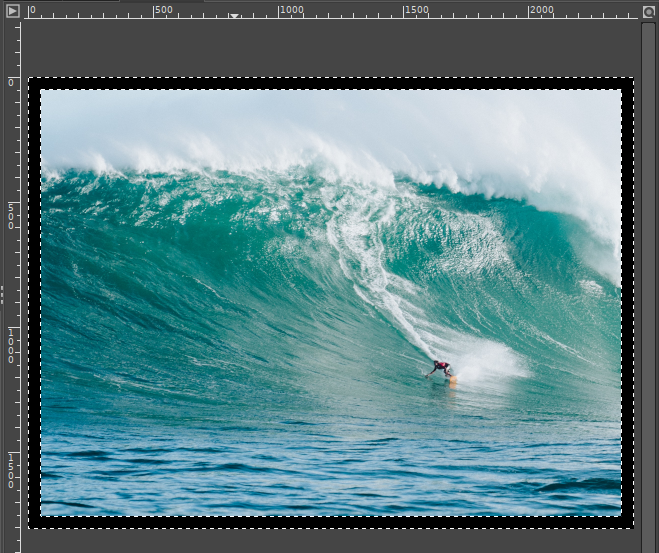Click the 2000 mark on horizontal ruler
The height and width of the screenshot is (553, 659).
coord(541,10)
